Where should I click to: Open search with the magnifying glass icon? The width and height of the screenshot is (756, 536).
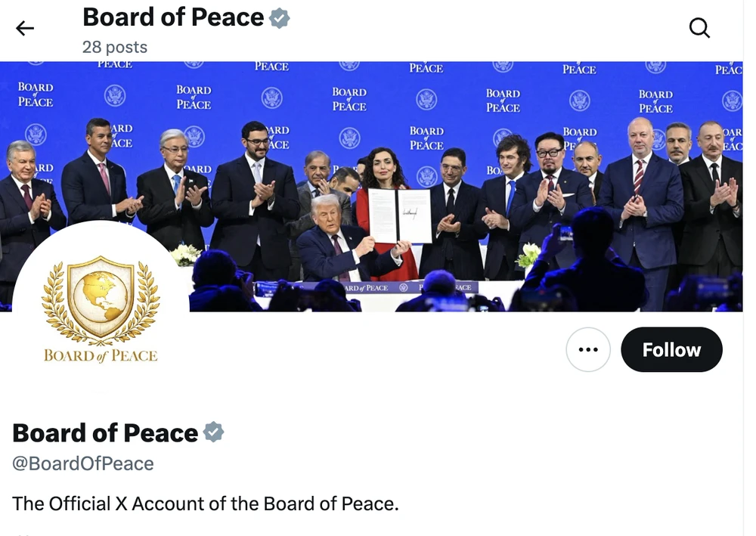[700, 29]
